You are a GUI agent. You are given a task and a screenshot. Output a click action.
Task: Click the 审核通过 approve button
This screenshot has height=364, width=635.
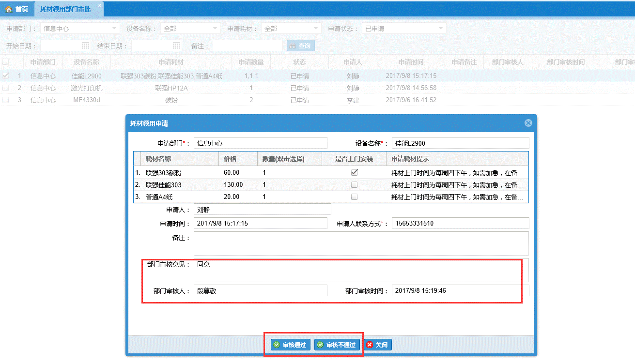291,345
